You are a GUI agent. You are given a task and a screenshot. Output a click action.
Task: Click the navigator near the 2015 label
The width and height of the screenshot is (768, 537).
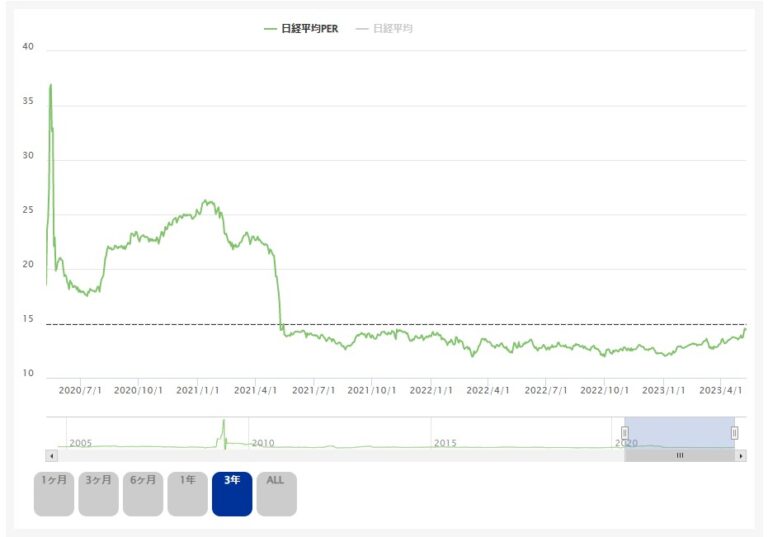(x=445, y=441)
